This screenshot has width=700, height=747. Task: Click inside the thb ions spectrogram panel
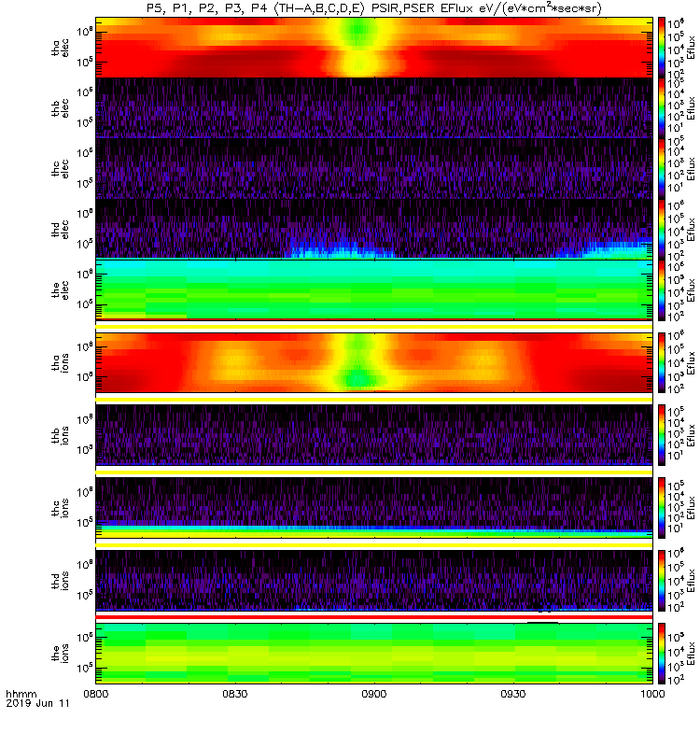[374, 435]
